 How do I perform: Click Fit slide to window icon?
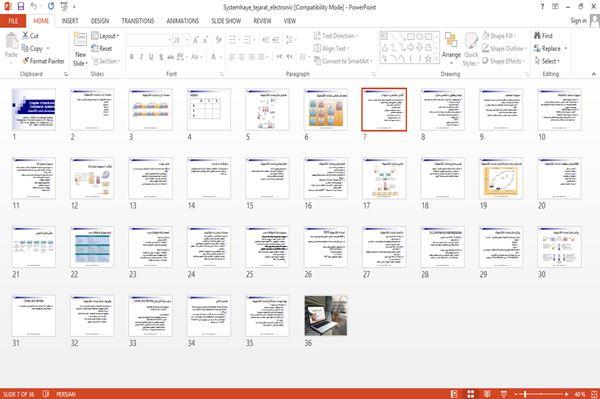[595, 394]
